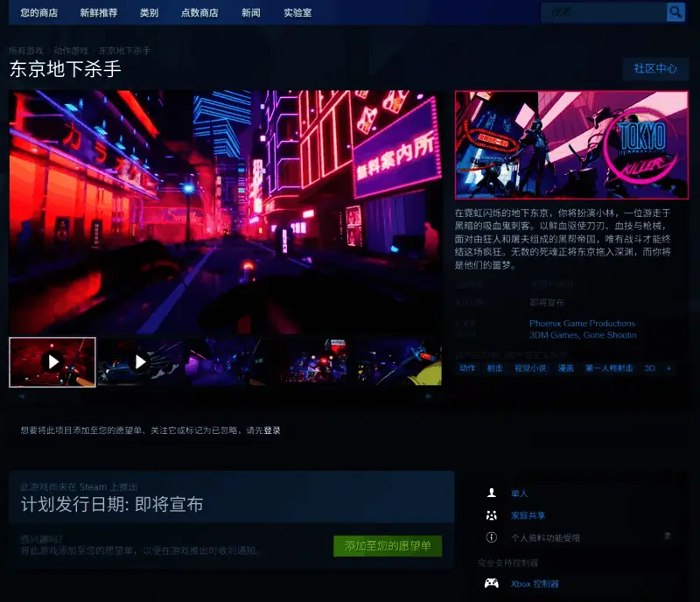Open the 新闻 menu

click(251, 12)
